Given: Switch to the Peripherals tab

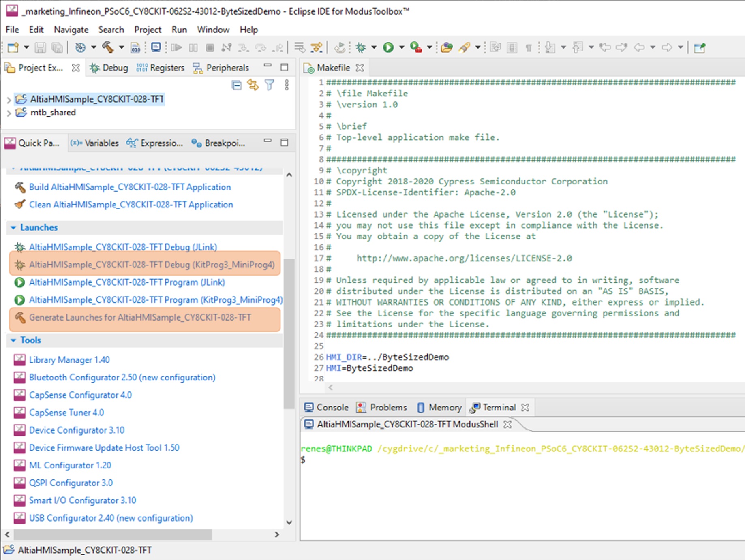Looking at the screenshot, I should [x=221, y=68].
